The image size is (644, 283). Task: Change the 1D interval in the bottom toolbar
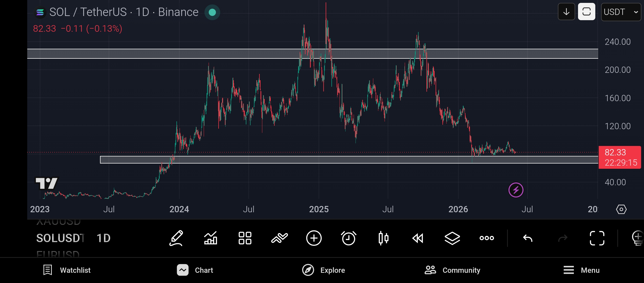pyautogui.click(x=104, y=238)
